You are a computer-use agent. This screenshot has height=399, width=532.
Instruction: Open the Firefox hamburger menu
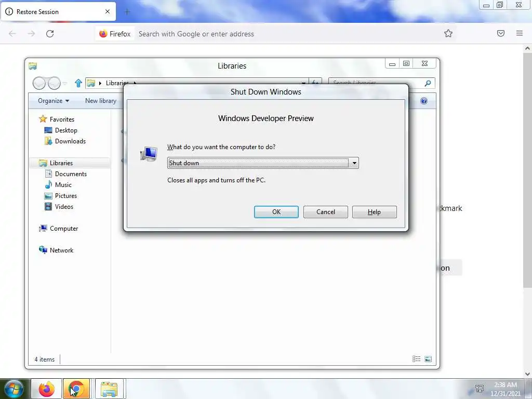(x=520, y=33)
